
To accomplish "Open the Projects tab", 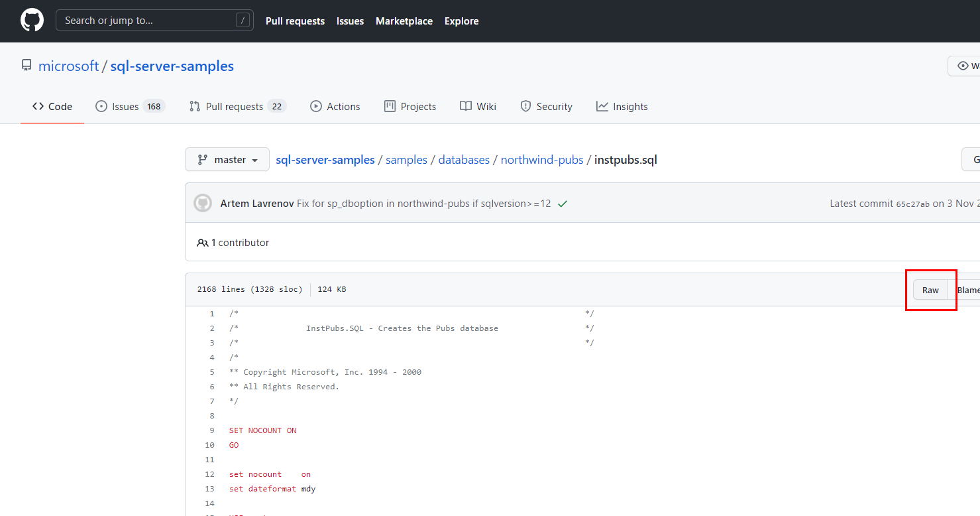I will tap(410, 106).
